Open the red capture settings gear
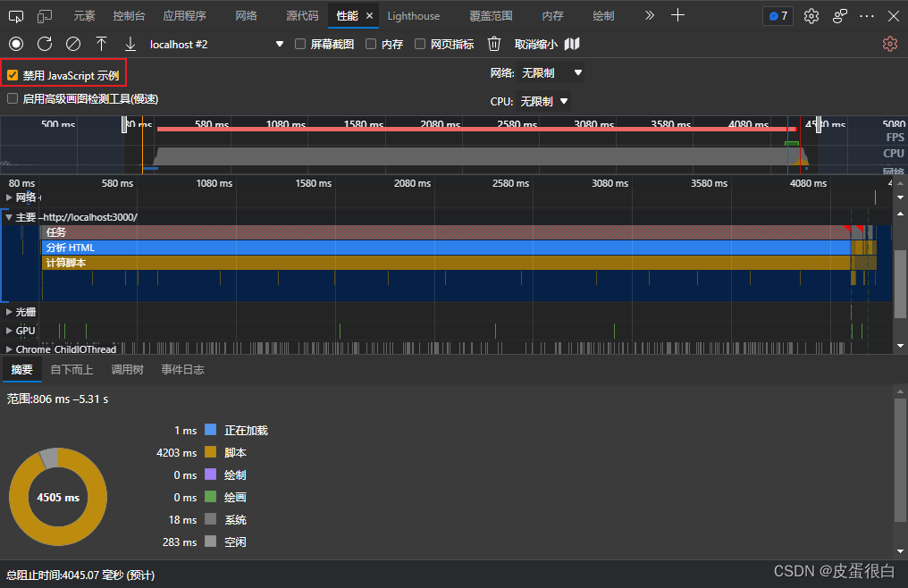 coord(889,44)
